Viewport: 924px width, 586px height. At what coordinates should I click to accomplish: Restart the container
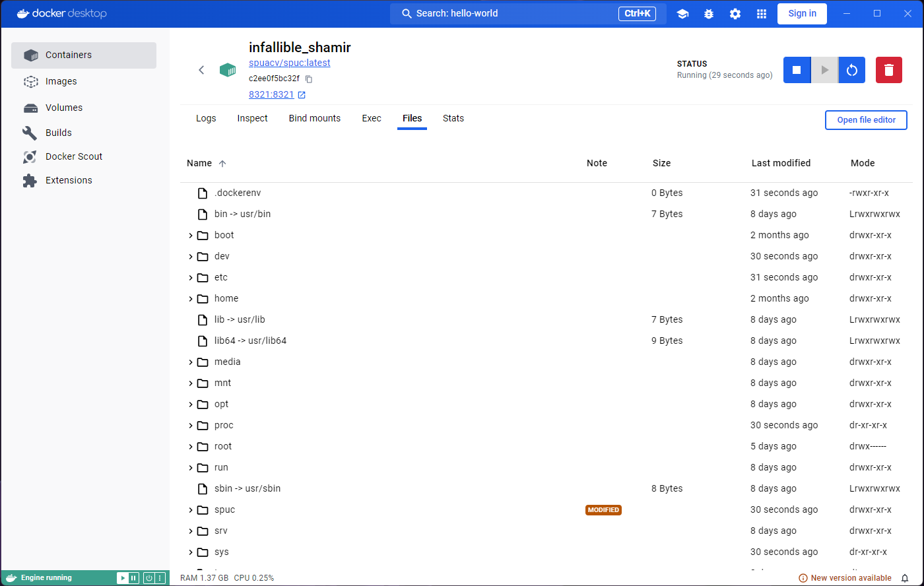pyautogui.click(x=852, y=70)
